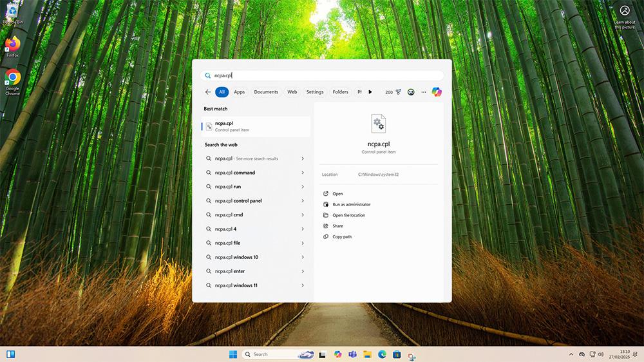Click Open in the preview pane
The image size is (644, 362).
click(x=337, y=193)
